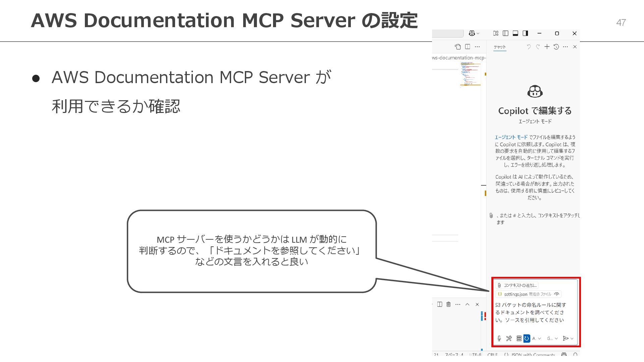Toggle the eye icon on settings.json chip
Image resolution: width=644 pixels, height=362 pixels.
pos(557,294)
